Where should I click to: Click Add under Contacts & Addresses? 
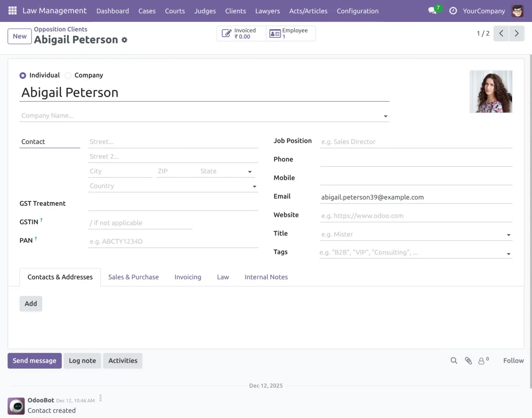[x=31, y=303]
